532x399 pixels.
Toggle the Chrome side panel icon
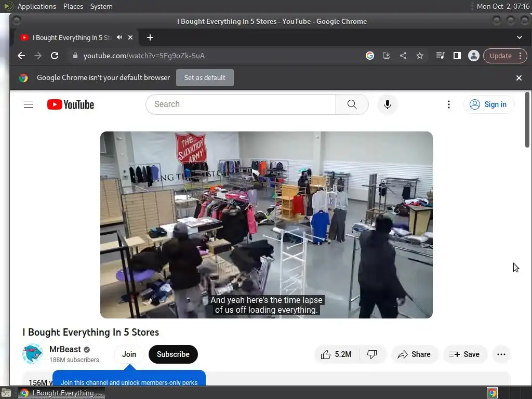click(457, 56)
